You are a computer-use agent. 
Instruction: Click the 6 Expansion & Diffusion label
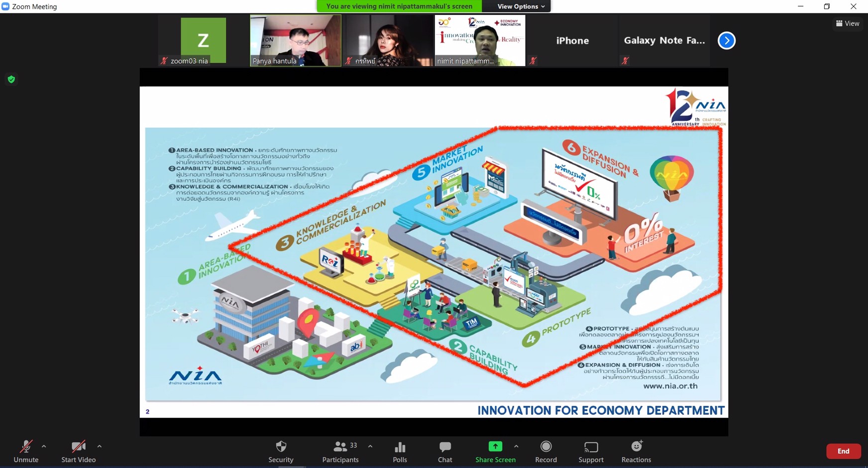click(x=601, y=158)
